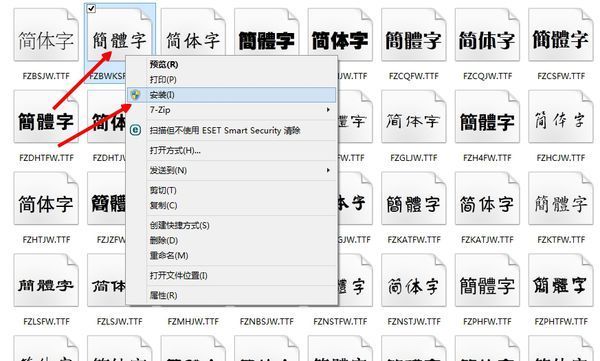The width and height of the screenshot is (600, 361).
Task: Choose 预览(R) from the context menu
Action: pyautogui.click(x=232, y=64)
